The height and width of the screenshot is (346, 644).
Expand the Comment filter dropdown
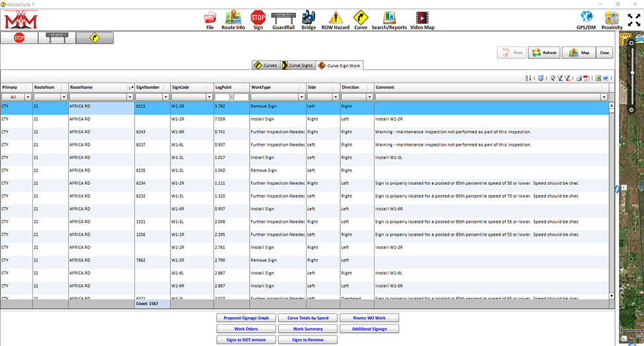pos(602,97)
